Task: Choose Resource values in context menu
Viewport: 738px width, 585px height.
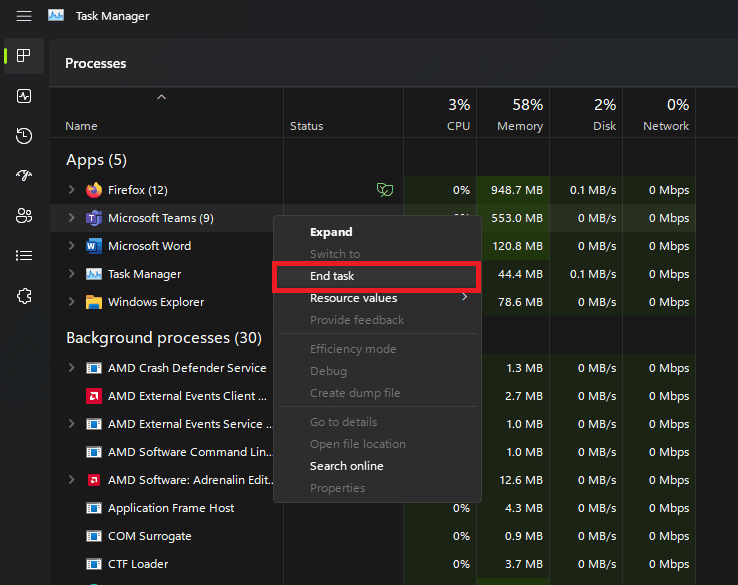Action: (x=377, y=298)
